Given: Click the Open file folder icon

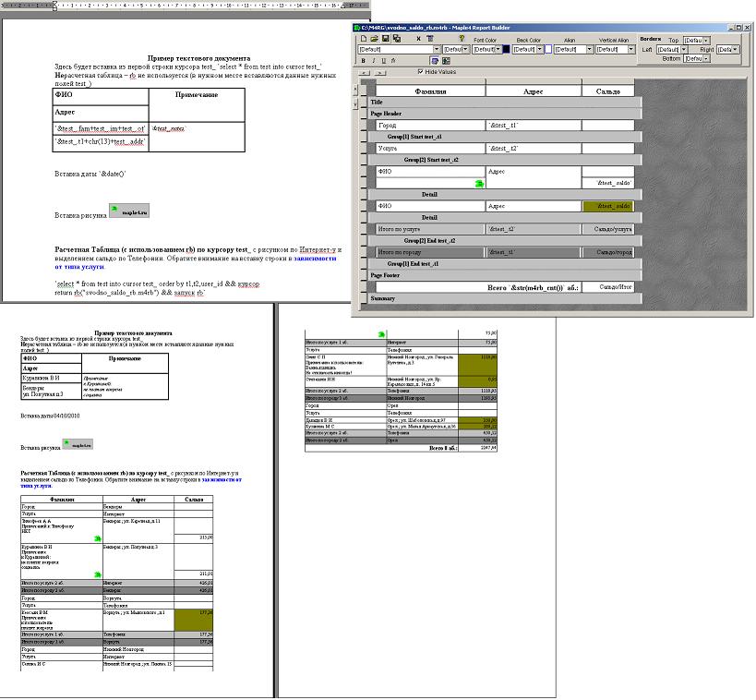Looking at the screenshot, I should 374,39.
